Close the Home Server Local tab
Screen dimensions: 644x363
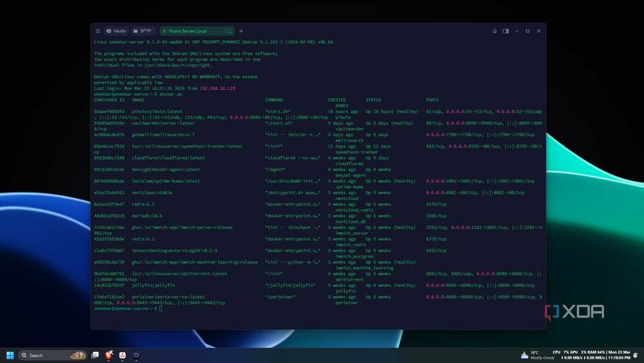click(x=164, y=31)
